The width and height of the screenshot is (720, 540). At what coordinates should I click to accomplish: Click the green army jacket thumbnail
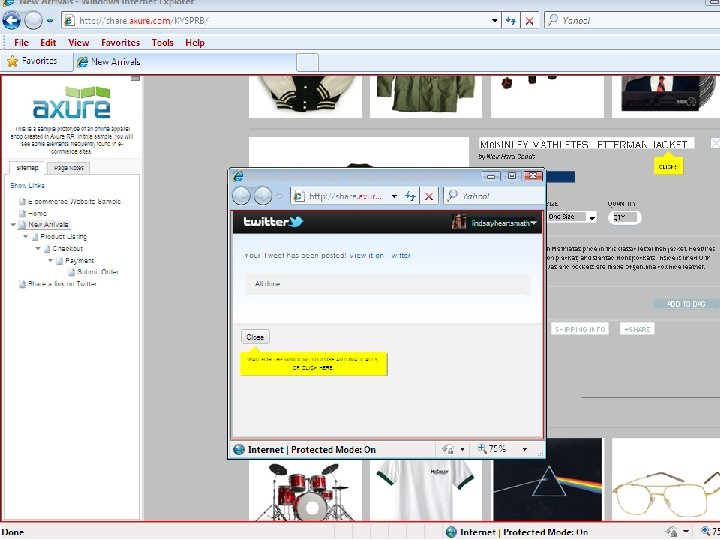[426, 96]
